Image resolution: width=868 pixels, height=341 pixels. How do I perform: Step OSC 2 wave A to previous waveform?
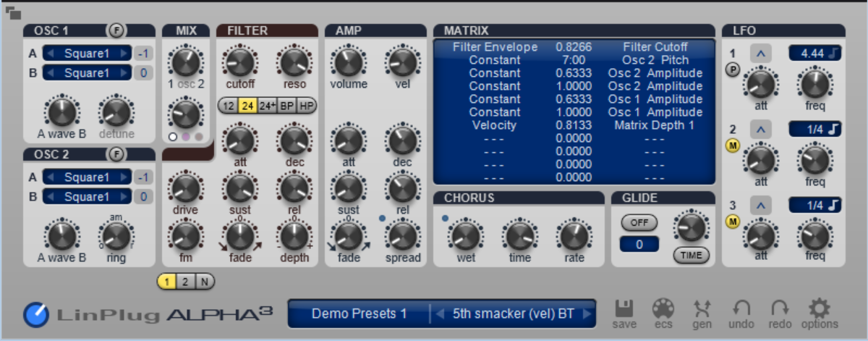49,177
